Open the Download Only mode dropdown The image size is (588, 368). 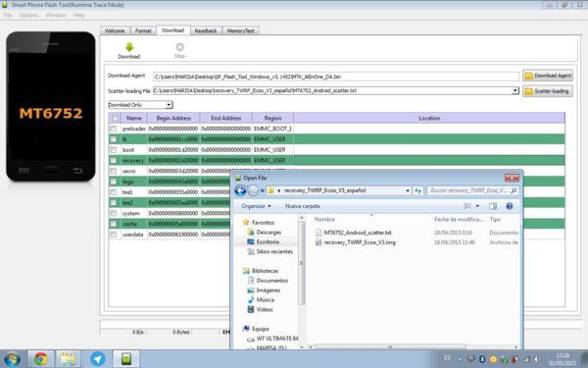(x=170, y=105)
